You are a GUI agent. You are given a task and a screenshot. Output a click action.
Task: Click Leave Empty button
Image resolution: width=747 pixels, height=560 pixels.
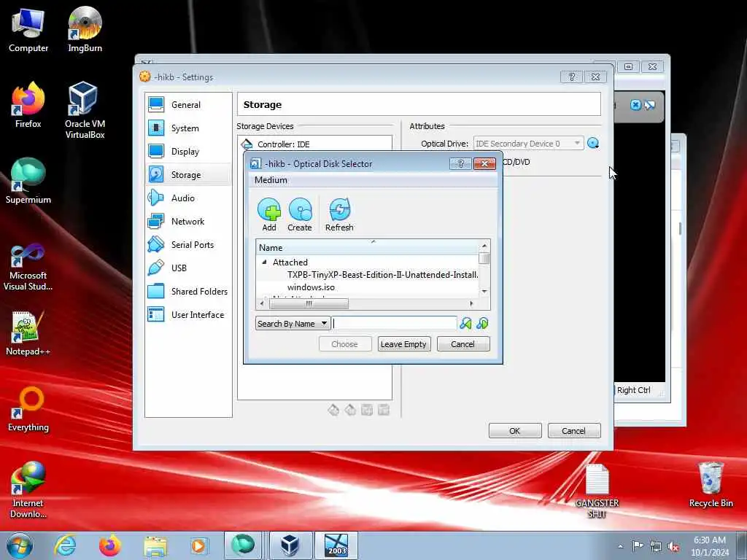404,344
